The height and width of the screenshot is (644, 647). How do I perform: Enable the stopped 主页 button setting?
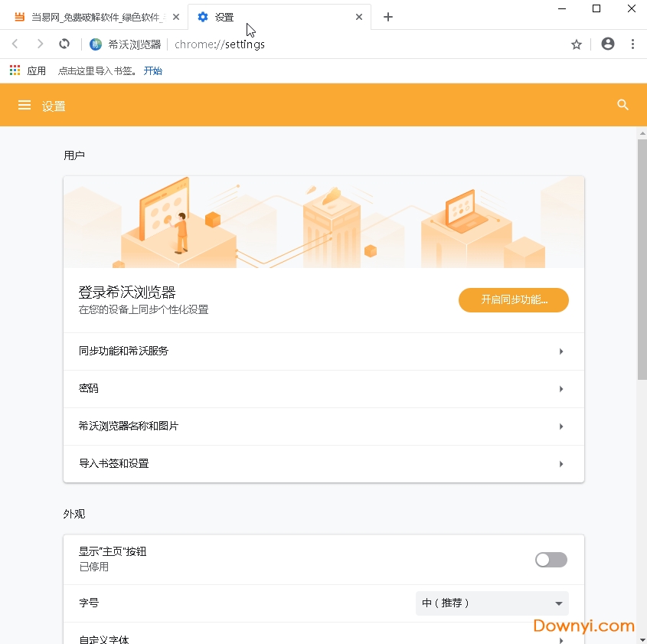click(x=551, y=560)
